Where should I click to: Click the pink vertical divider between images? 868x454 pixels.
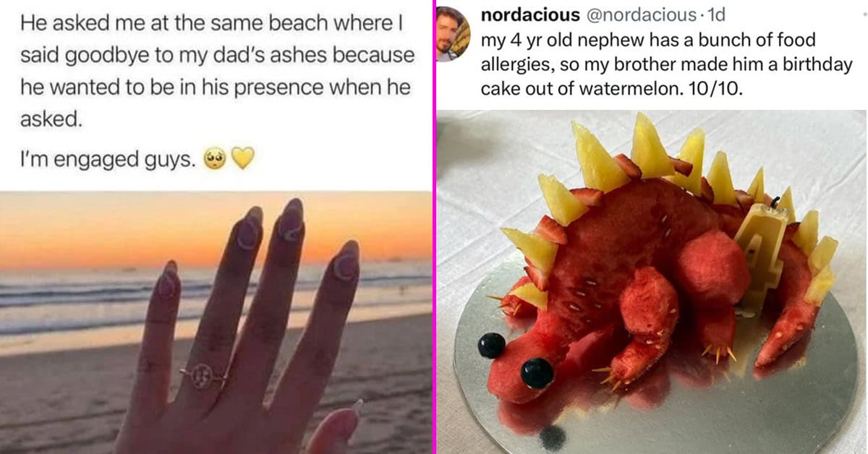pos(434,227)
